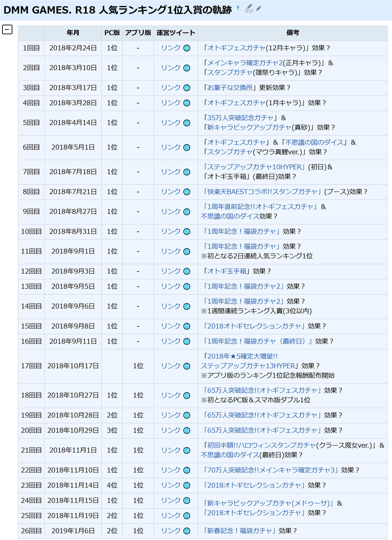Select the 4位 cell in 23回目 row
The image size is (392, 540).
click(x=112, y=485)
